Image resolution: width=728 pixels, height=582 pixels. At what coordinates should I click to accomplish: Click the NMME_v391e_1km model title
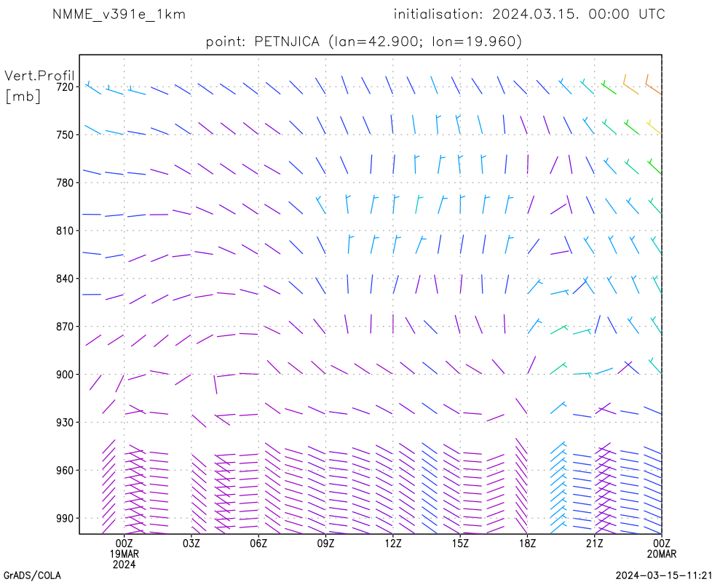[119, 15]
